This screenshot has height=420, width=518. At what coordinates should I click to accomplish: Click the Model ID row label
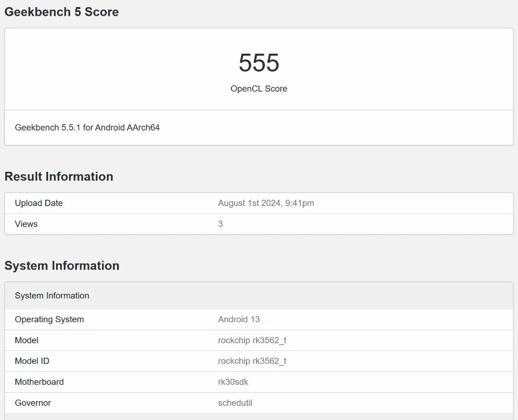click(x=32, y=361)
